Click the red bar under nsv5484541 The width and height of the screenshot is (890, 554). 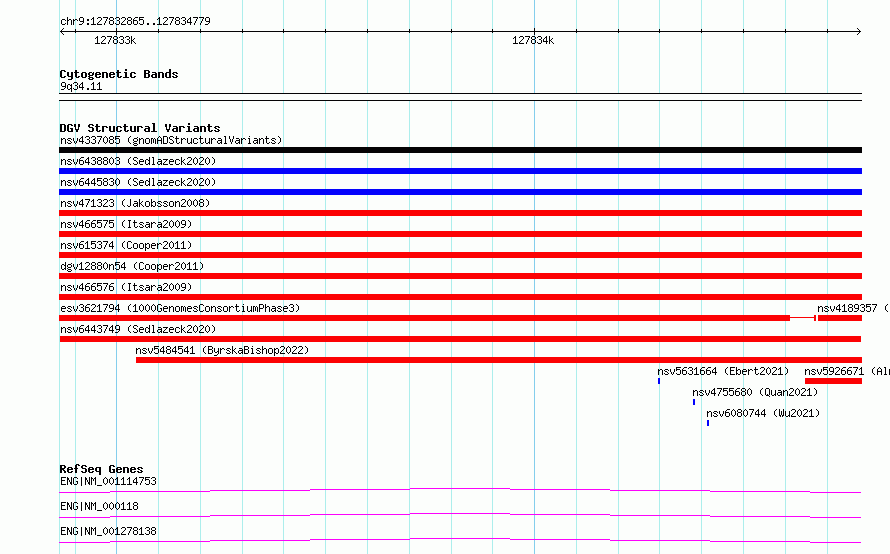click(x=499, y=360)
